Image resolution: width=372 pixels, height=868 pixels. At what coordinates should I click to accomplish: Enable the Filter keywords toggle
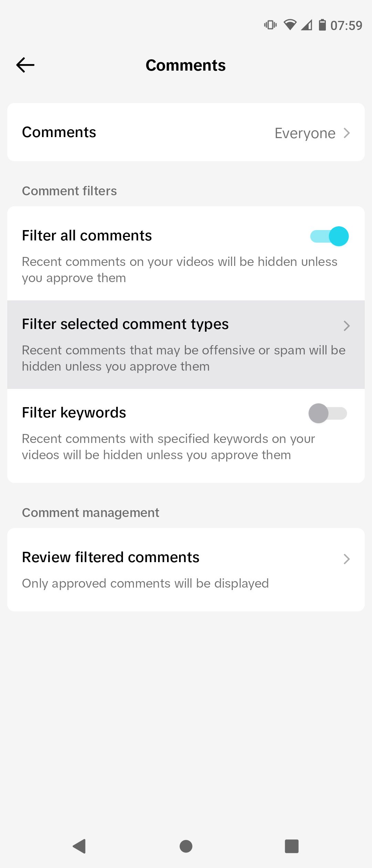[x=328, y=413]
